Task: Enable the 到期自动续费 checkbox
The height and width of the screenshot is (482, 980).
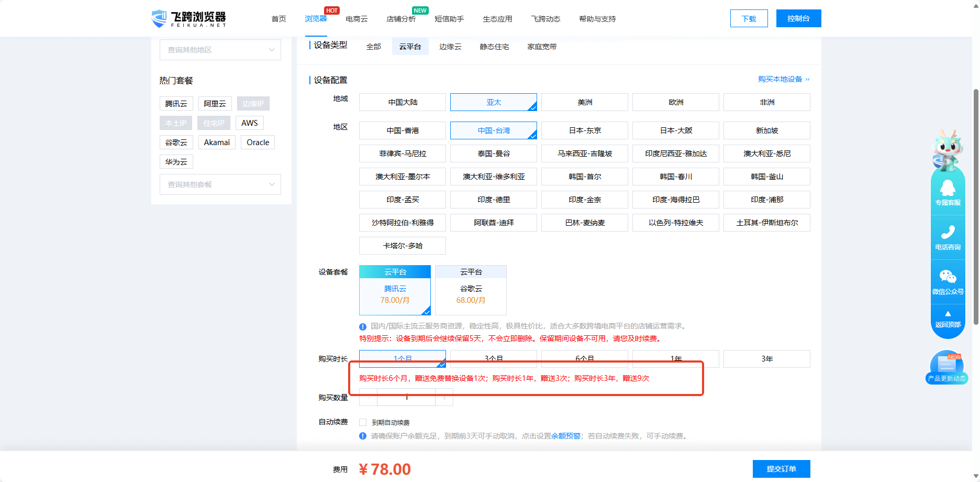Action: (x=362, y=422)
